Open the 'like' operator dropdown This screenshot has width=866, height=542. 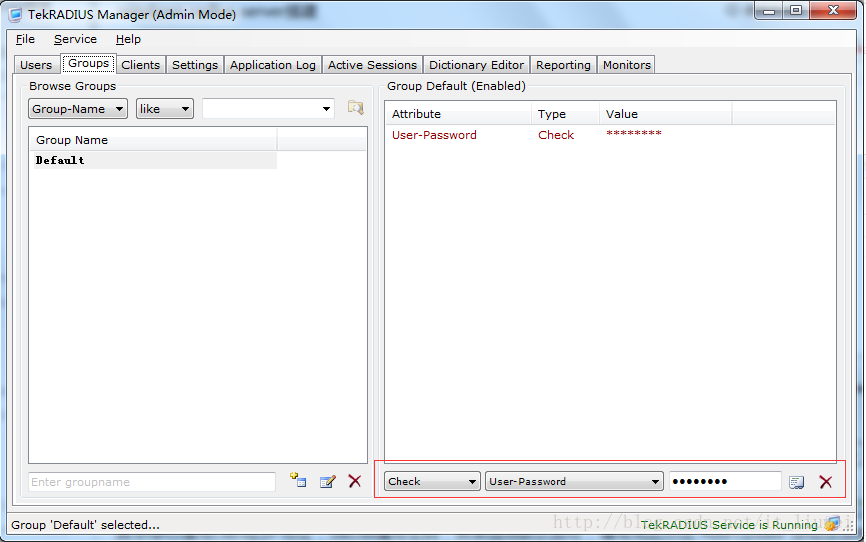(x=165, y=109)
